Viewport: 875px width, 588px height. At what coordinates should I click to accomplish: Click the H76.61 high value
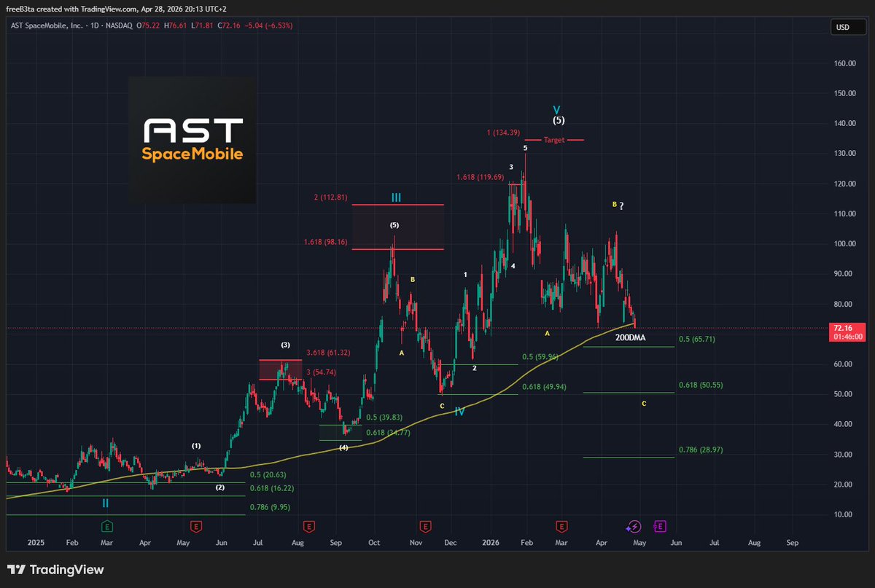174,27
